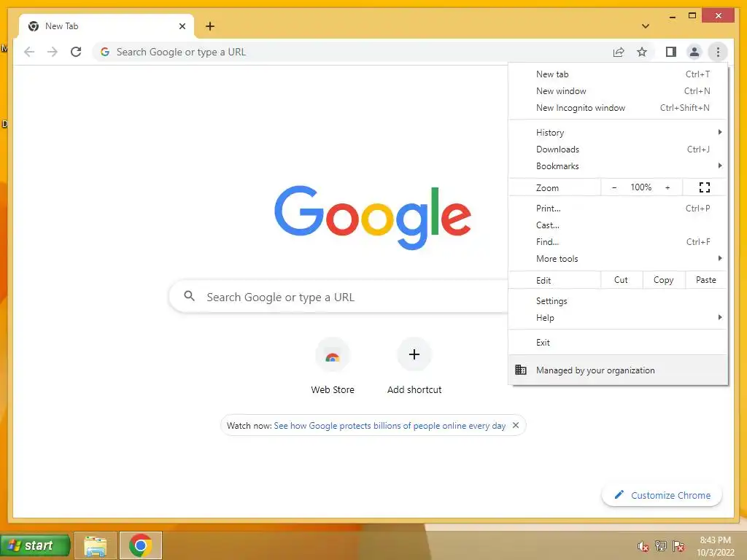Open the Google protects billions link
Viewport: 747px width, 560px height.
click(x=390, y=426)
